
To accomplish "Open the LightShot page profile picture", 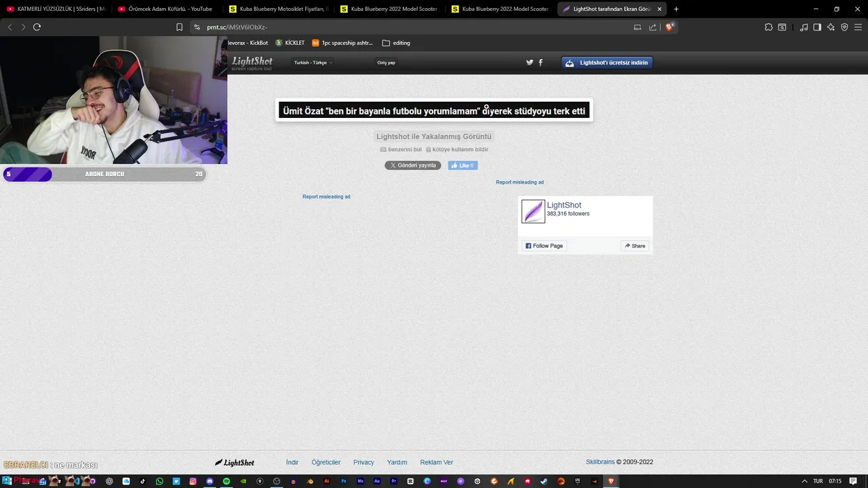I will pyautogui.click(x=533, y=211).
